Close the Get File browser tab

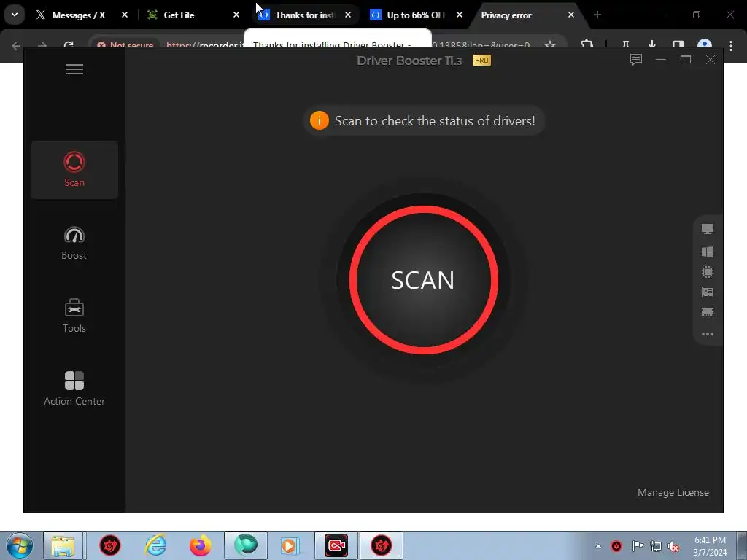(236, 15)
